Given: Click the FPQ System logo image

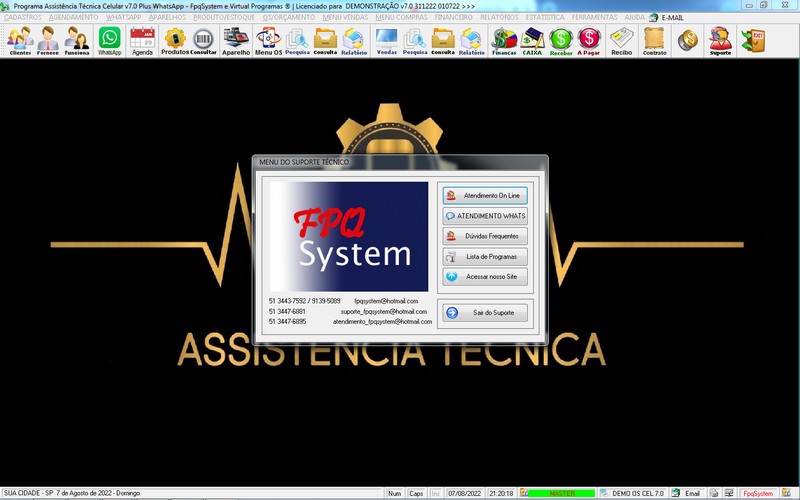Looking at the screenshot, I should pyautogui.click(x=348, y=236).
